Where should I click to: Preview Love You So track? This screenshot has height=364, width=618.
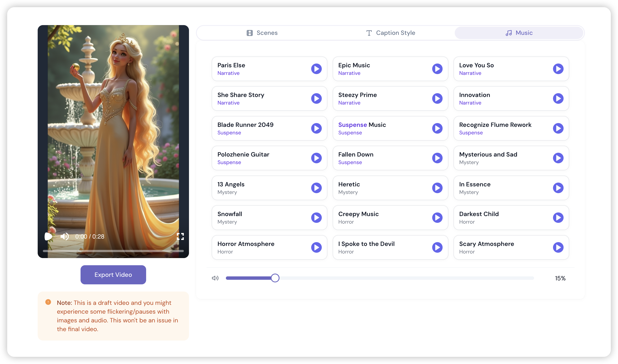(x=558, y=69)
